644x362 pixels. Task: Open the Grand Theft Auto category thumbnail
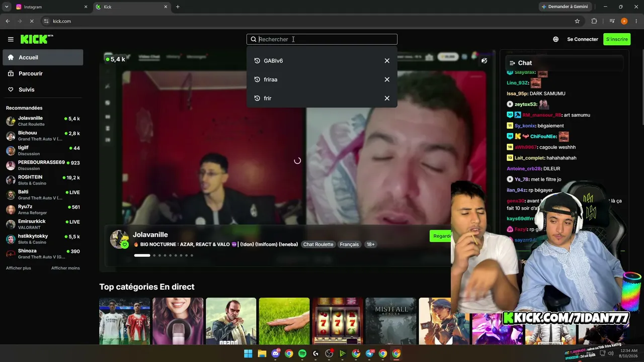231,321
